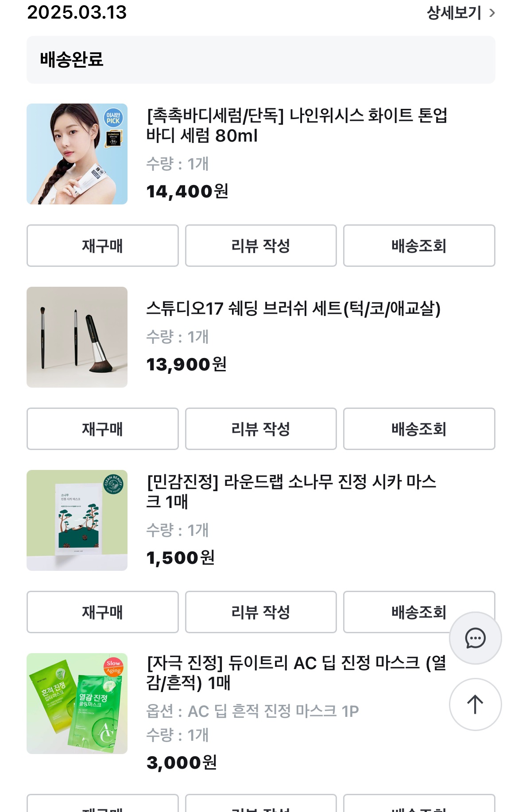Open the shading brush set thumbnail
The width and height of the screenshot is (522, 812).
tap(77, 337)
